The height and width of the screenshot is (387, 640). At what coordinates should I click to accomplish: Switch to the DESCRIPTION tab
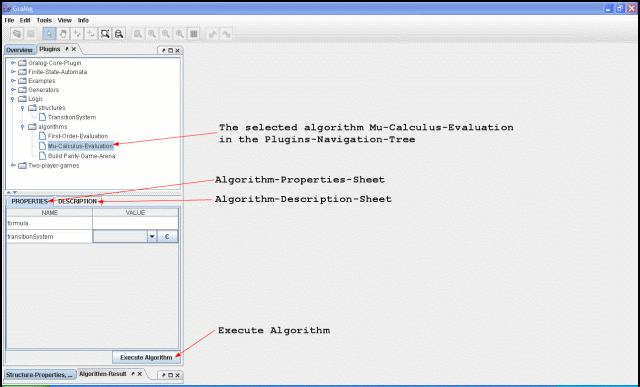pos(78,201)
